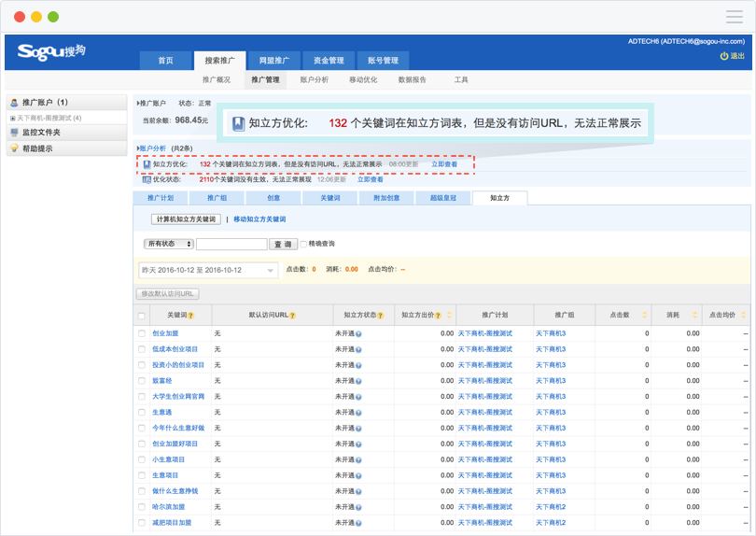Click 立即查看 for 优化状态

click(371, 179)
